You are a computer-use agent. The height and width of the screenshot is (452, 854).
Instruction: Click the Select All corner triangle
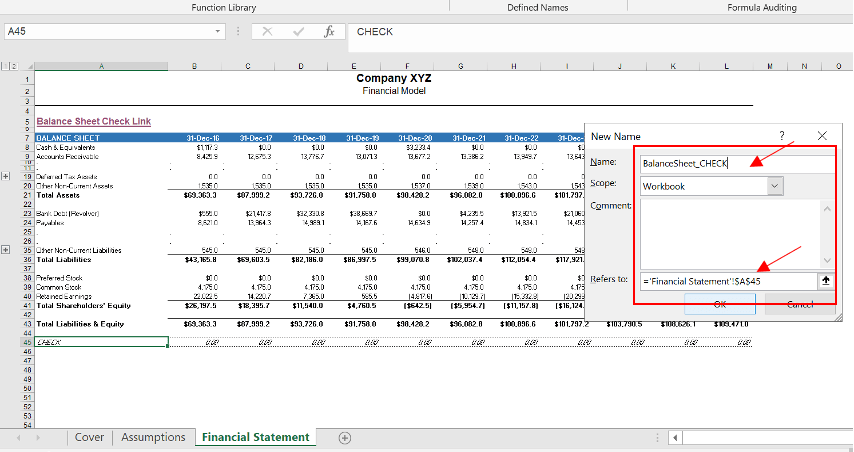pos(30,66)
